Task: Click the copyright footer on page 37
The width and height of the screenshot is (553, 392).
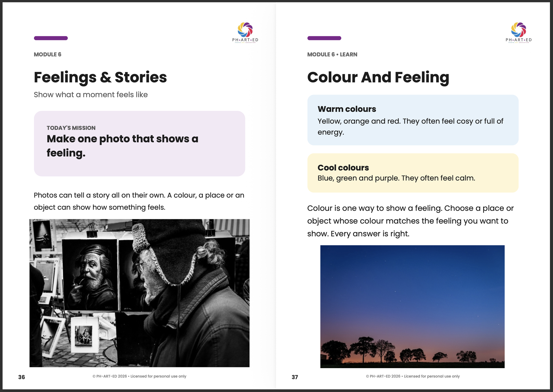Action: (x=413, y=376)
